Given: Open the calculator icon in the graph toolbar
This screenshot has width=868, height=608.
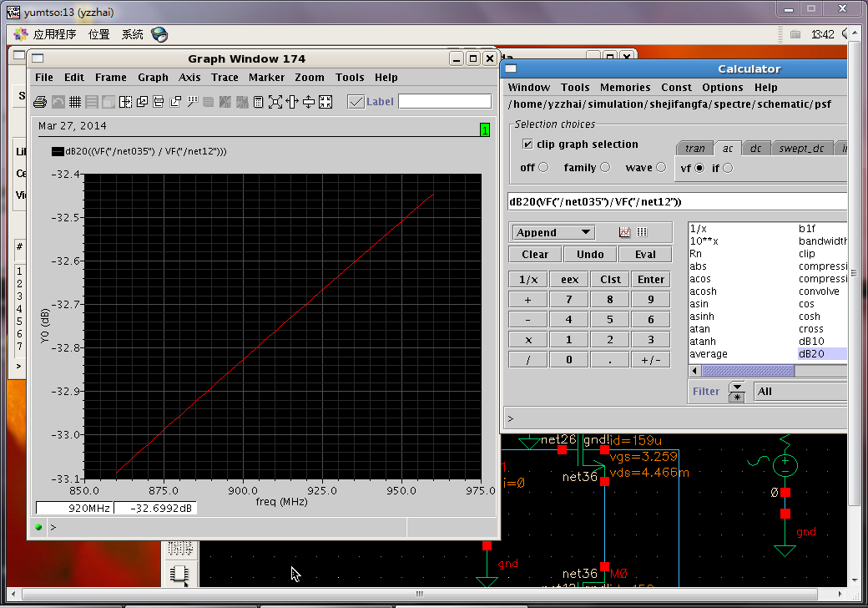Looking at the screenshot, I should point(258,102).
